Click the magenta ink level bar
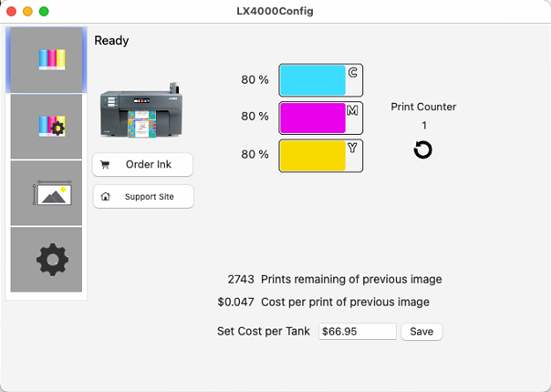The image size is (551, 392). coord(321,118)
